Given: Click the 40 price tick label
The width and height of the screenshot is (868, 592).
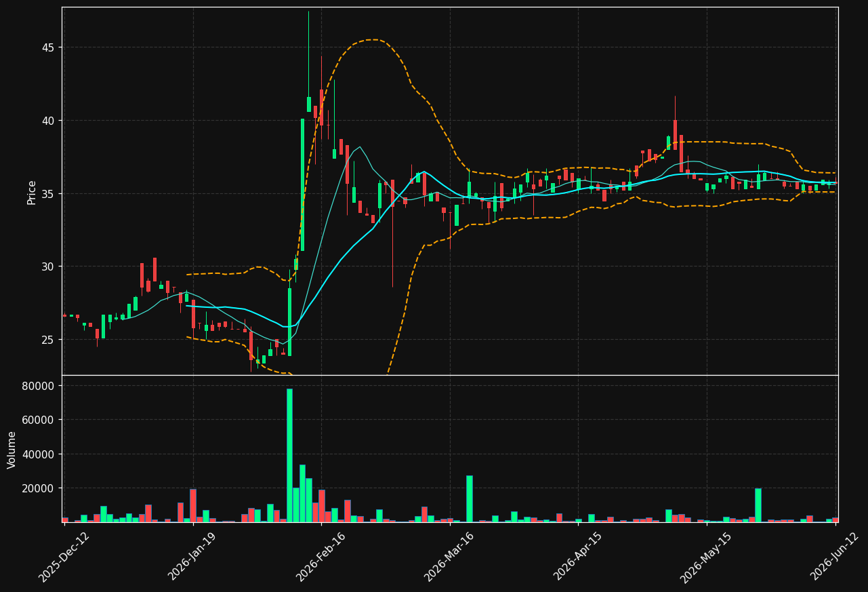Looking at the screenshot, I should point(48,121).
